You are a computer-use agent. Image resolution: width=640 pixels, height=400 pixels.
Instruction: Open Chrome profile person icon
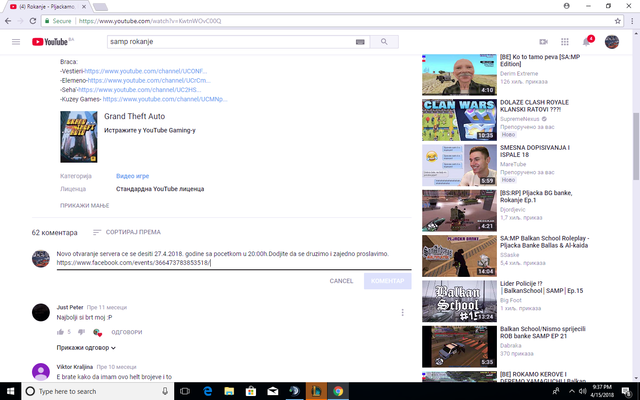[x=567, y=6]
